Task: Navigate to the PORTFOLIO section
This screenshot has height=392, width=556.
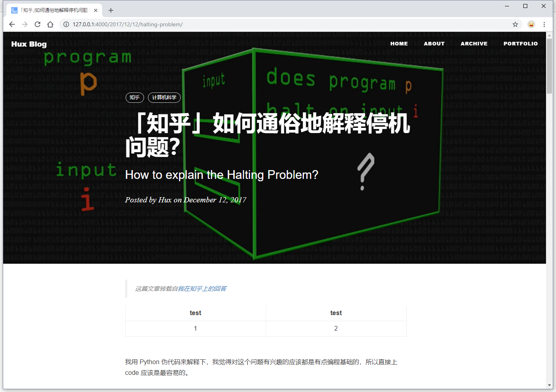Action: 521,44
